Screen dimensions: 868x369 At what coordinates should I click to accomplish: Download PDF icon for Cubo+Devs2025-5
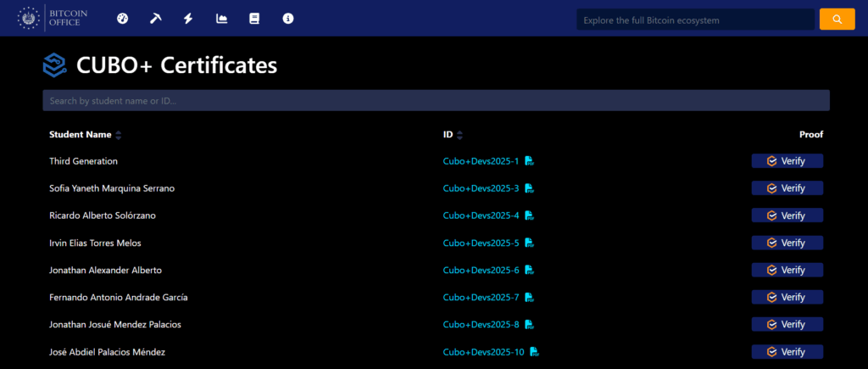click(x=529, y=243)
